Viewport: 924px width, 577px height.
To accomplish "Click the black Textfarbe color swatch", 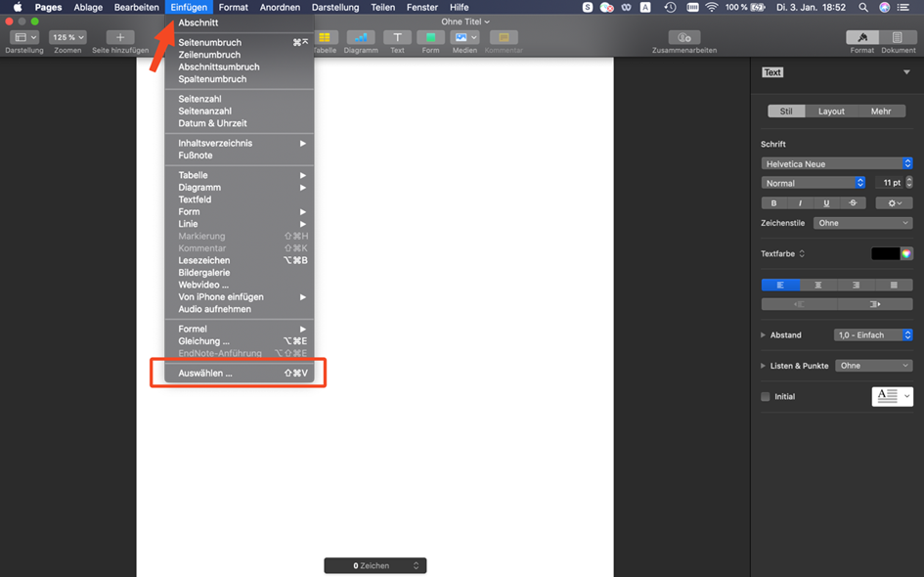I will click(886, 253).
